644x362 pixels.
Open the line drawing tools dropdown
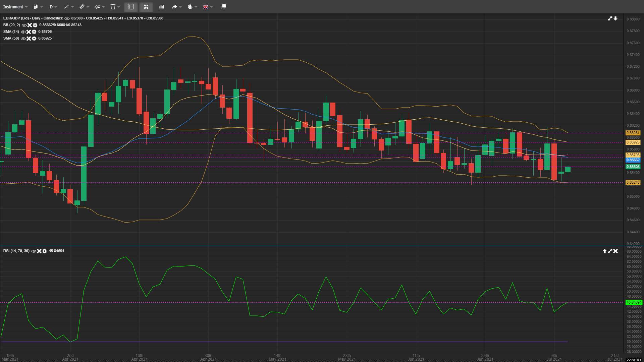pos(72,7)
